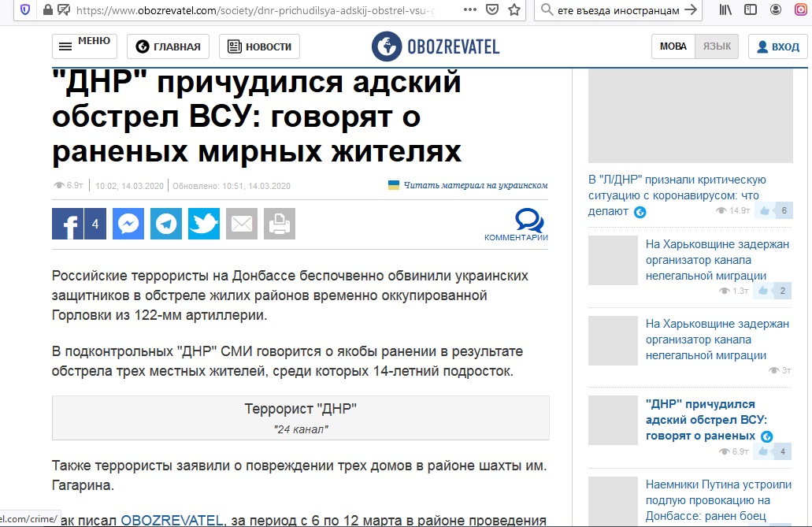Toggle the browser sidebar icon
812x527 pixels.
[751, 9]
